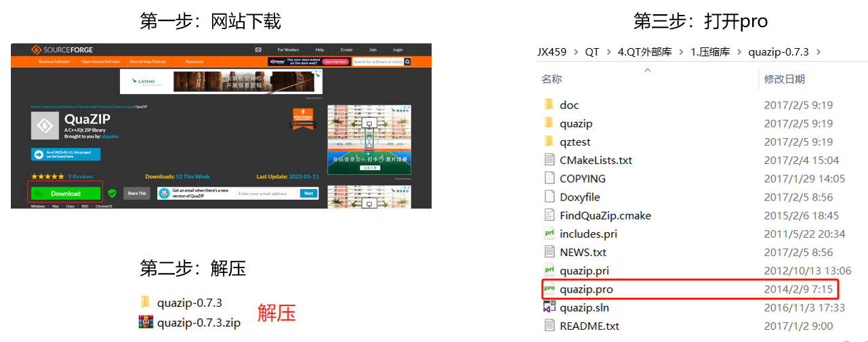Select the includes.pri file name
The image size is (868, 342).
tap(588, 234)
